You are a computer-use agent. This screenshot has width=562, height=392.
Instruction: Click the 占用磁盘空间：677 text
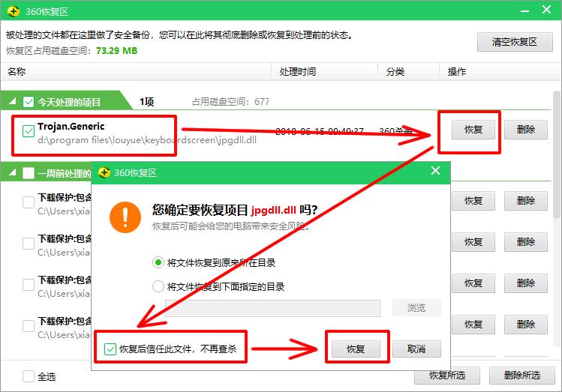coord(230,102)
